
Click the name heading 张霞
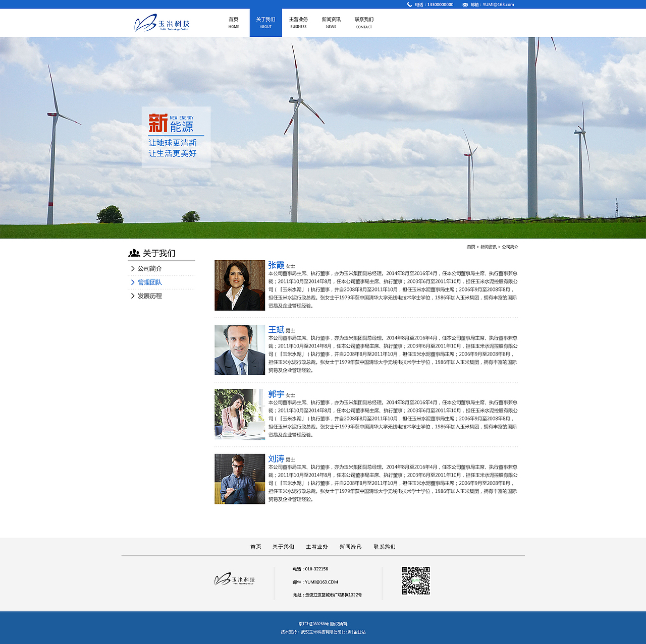pyautogui.click(x=276, y=265)
